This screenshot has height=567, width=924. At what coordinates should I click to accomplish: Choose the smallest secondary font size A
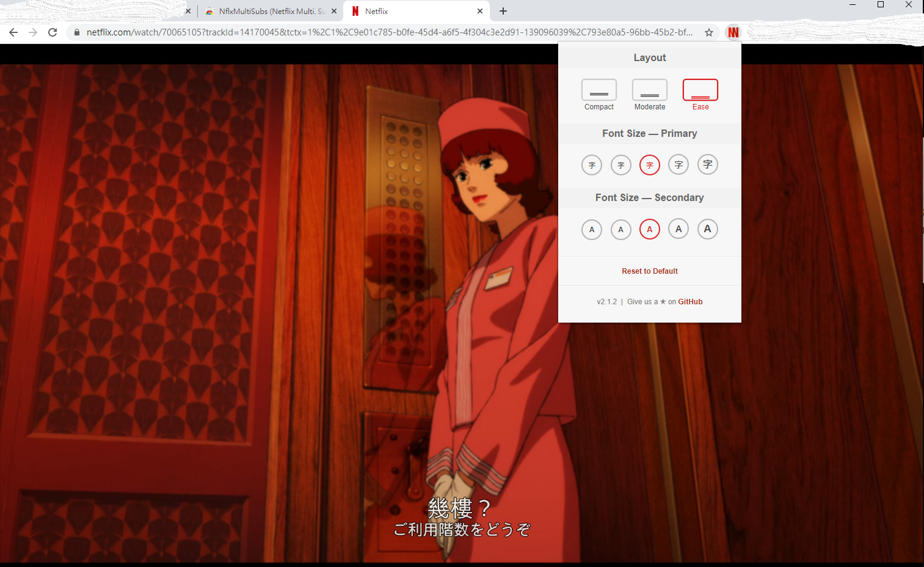[592, 230]
